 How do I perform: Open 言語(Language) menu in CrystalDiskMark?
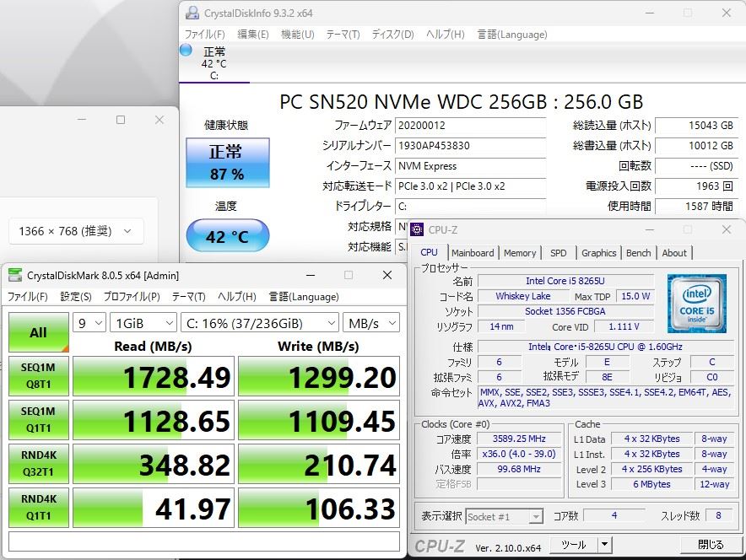coord(304,297)
